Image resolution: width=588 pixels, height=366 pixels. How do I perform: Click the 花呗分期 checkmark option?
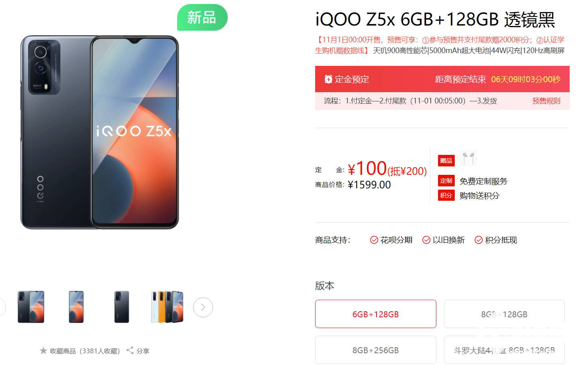point(391,240)
